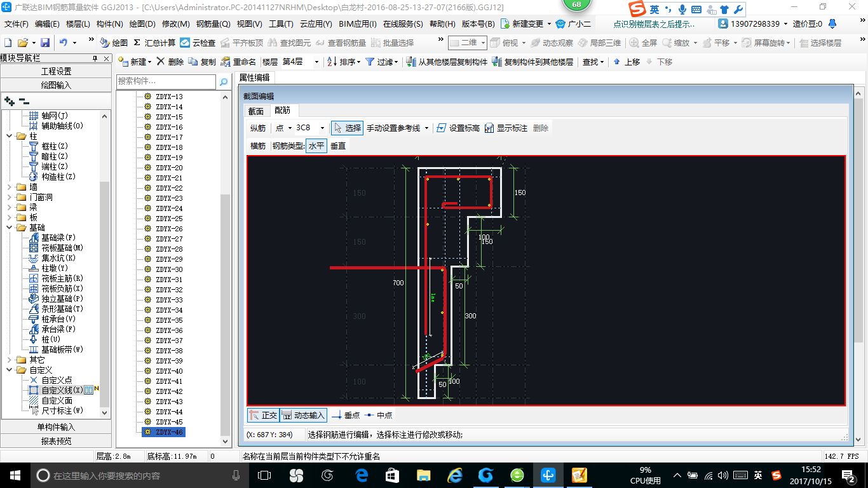Open 钢筋量(Q) menu
868x488 pixels.
pos(213,24)
